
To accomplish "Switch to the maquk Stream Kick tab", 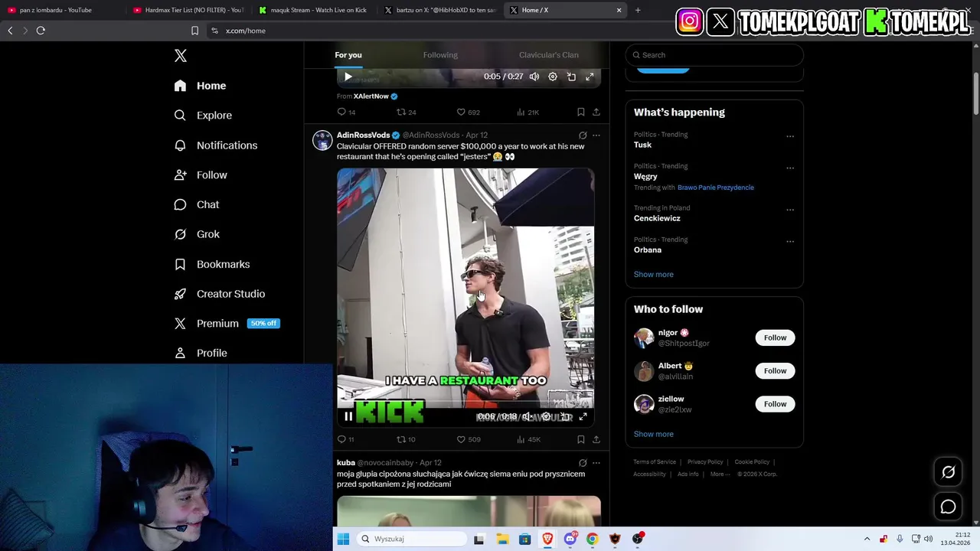I will (x=313, y=10).
